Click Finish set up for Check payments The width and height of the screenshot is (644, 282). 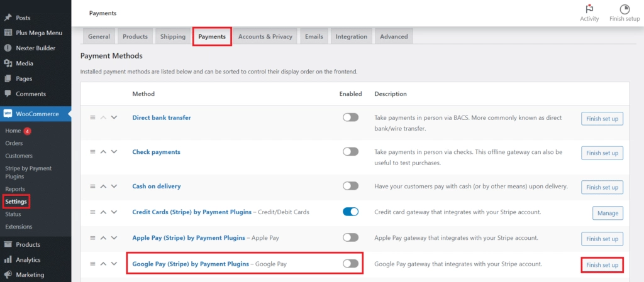coord(602,153)
